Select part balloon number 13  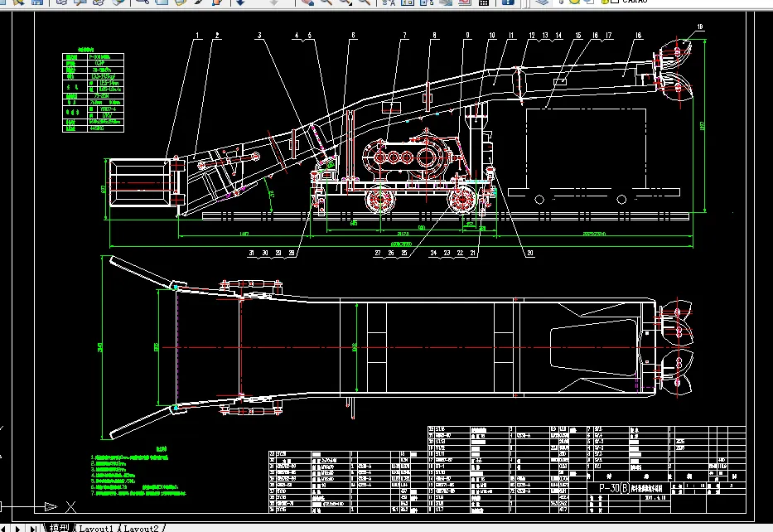pos(545,35)
